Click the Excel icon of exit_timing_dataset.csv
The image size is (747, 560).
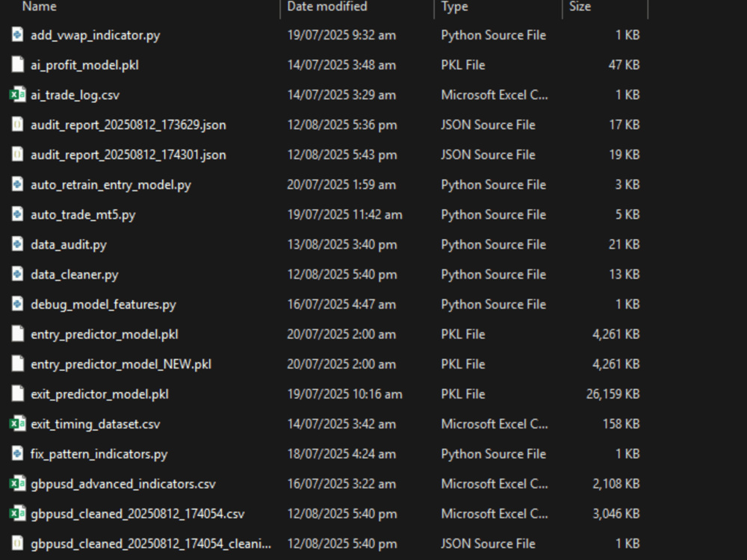pyautogui.click(x=18, y=424)
